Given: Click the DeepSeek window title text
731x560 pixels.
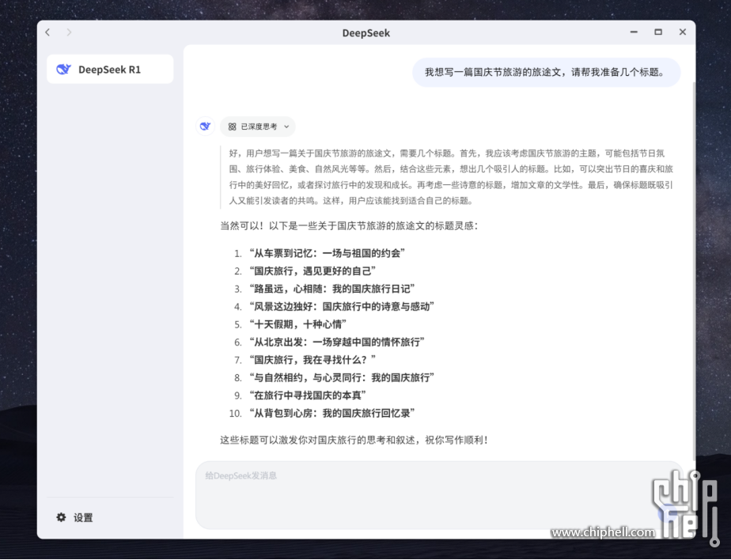Looking at the screenshot, I should 365,33.
